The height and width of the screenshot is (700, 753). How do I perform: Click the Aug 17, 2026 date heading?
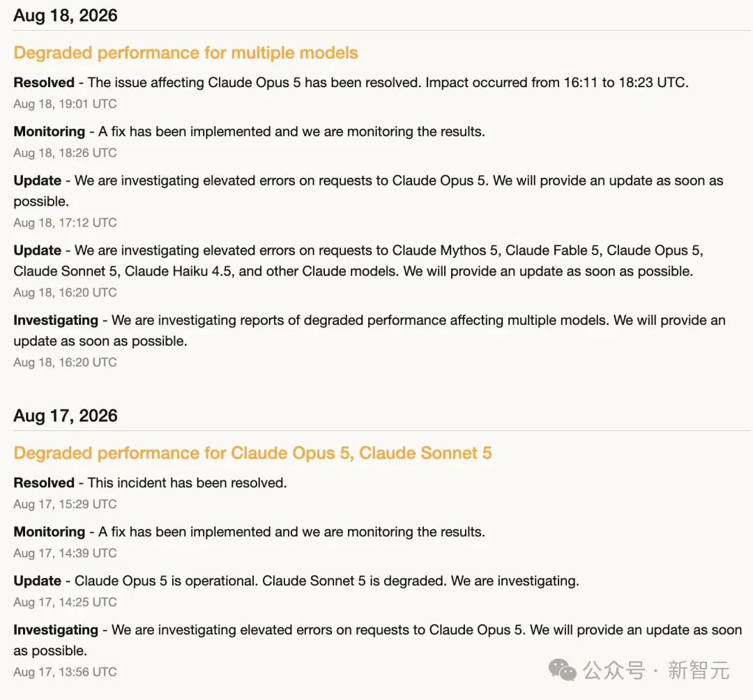click(66, 416)
